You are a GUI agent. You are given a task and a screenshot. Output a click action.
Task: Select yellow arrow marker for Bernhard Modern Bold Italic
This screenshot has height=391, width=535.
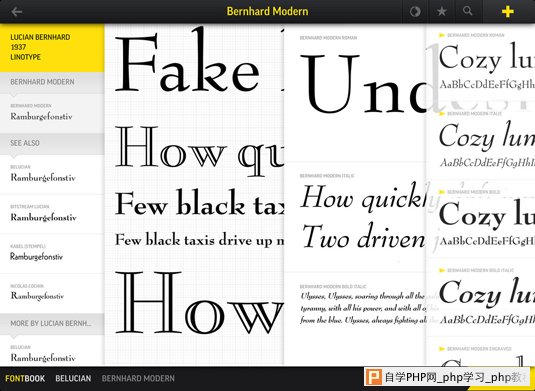(442, 270)
